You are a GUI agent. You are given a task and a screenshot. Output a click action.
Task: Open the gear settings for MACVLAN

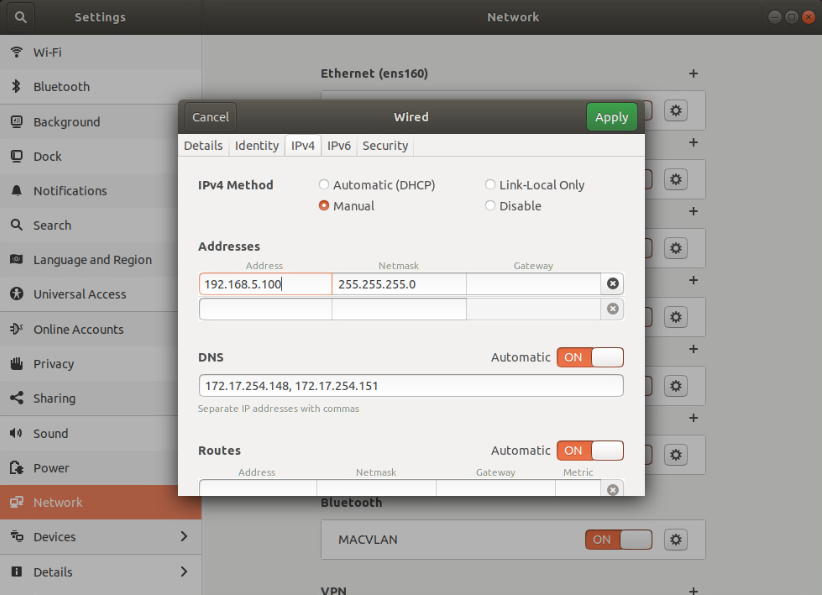[x=675, y=539]
